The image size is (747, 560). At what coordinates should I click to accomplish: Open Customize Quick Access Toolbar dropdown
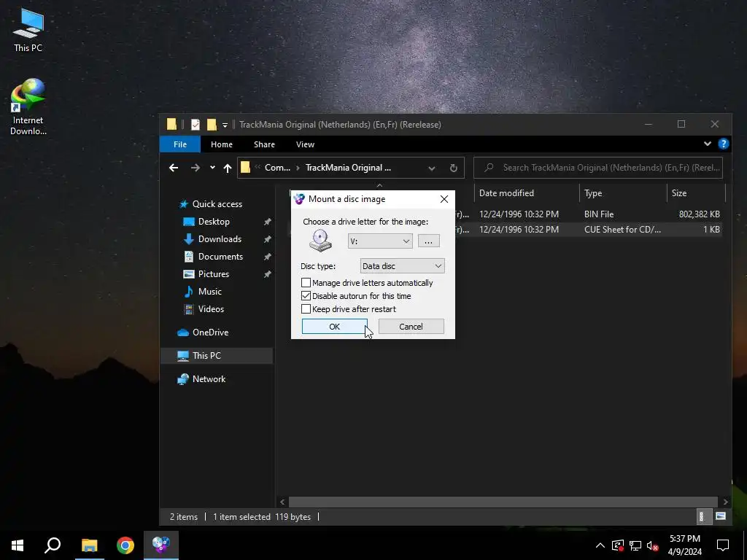click(225, 125)
